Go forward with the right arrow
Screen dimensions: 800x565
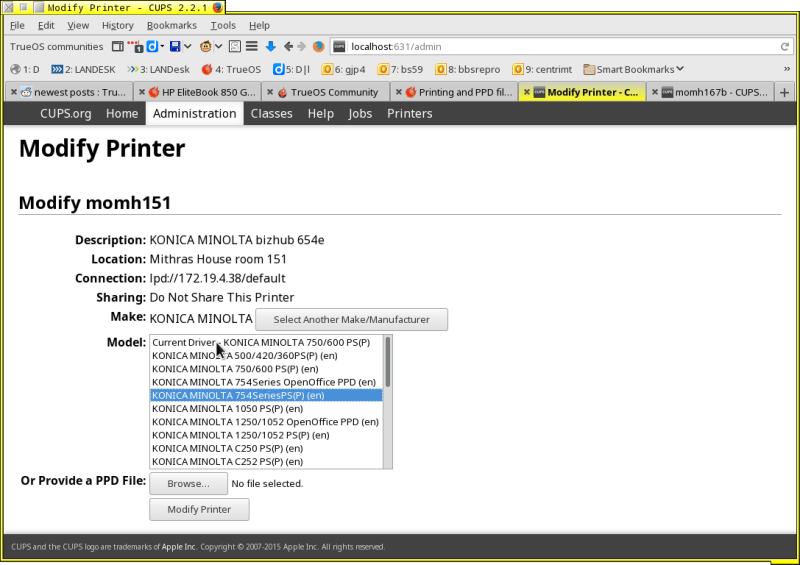click(302, 46)
